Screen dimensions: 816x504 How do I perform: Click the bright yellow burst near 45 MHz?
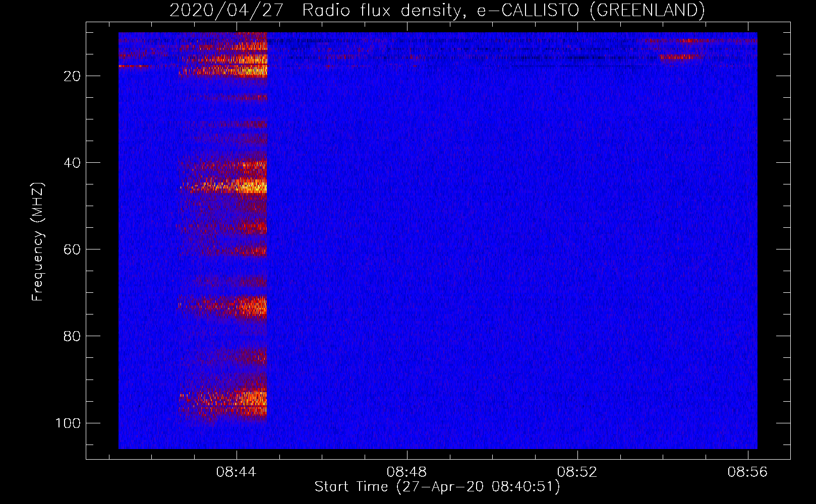coord(224,187)
